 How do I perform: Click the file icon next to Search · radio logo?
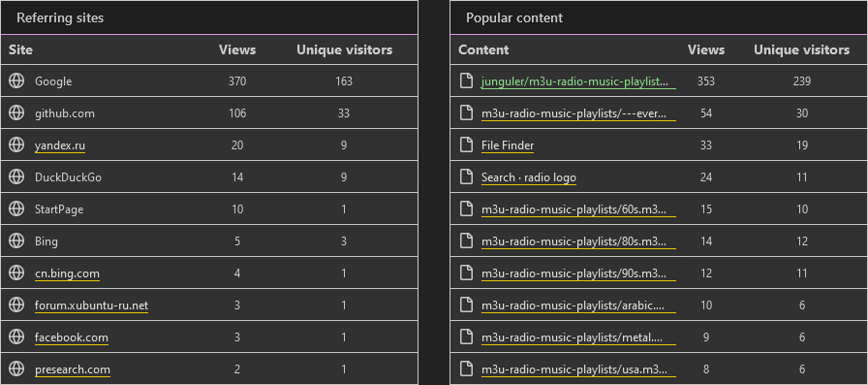[467, 177]
